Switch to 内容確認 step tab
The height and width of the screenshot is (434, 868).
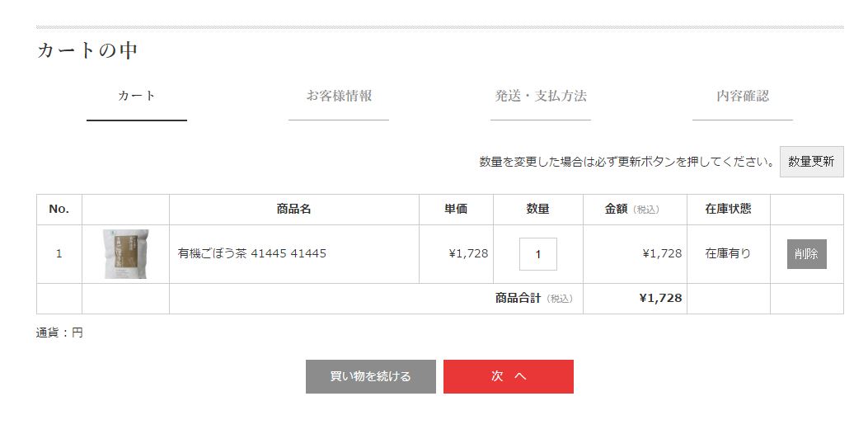tap(743, 97)
